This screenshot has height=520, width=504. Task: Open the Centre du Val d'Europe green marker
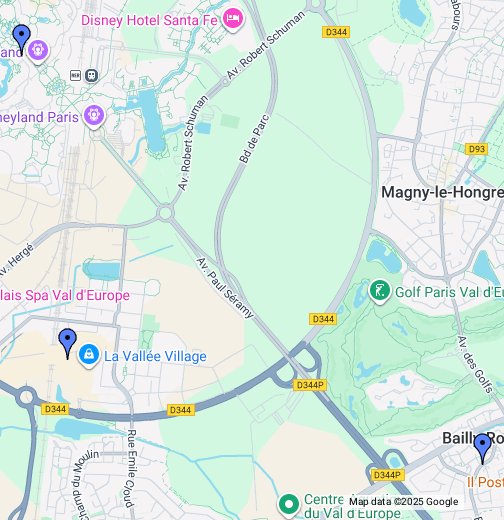point(289,506)
